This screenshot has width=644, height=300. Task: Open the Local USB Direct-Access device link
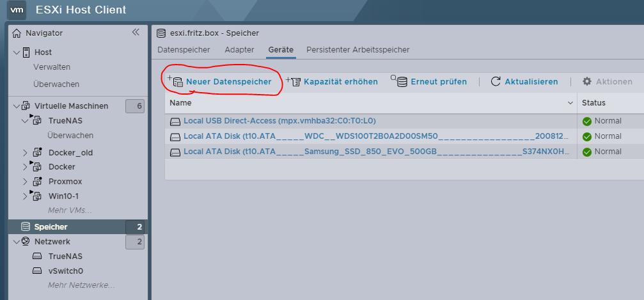pos(279,121)
